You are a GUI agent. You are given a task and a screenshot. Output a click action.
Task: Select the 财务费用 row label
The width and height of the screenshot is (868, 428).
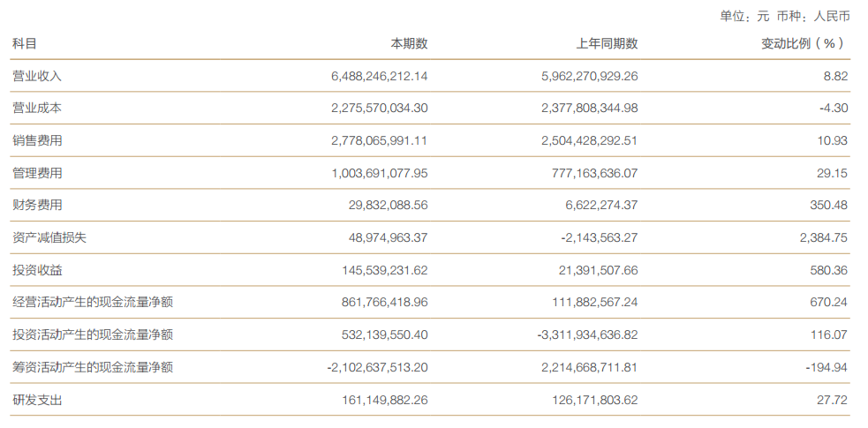point(37,206)
